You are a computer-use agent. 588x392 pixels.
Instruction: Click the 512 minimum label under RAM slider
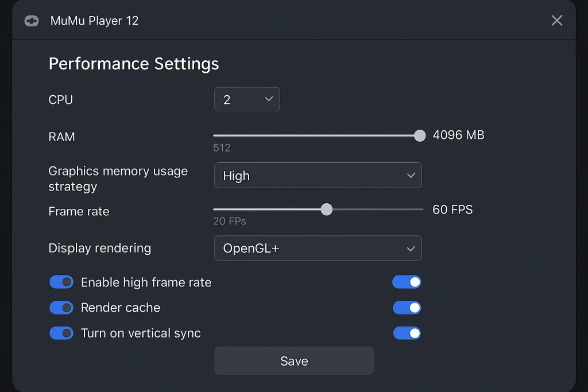coord(222,148)
